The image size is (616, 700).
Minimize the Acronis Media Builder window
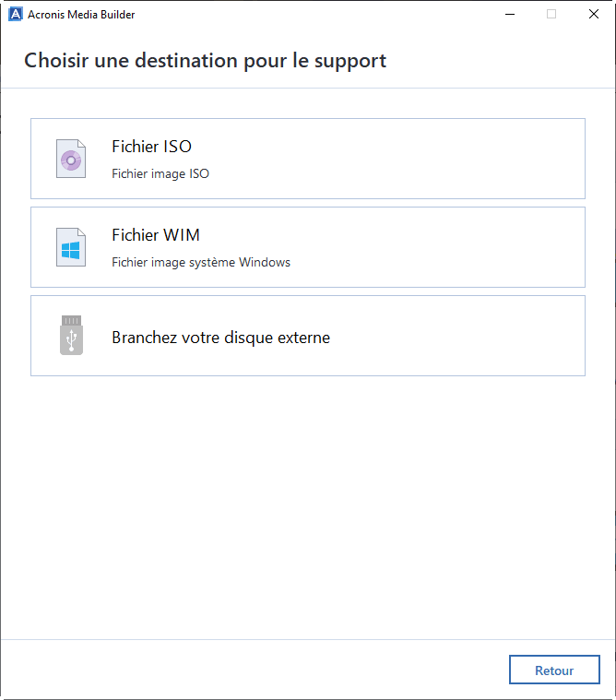(x=510, y=14)
